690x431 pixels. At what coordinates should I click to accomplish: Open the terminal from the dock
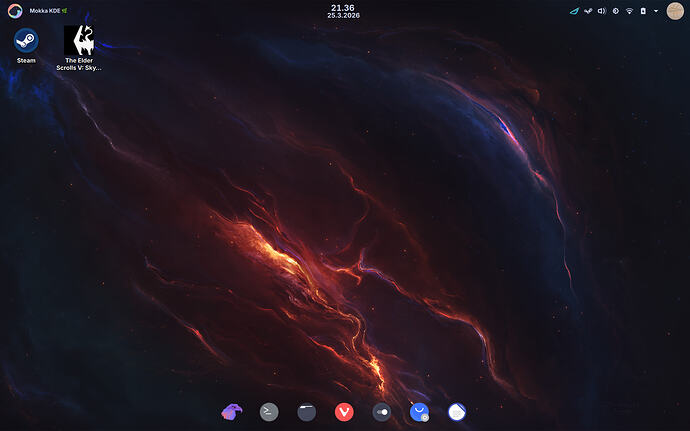(x=269, y=411)
